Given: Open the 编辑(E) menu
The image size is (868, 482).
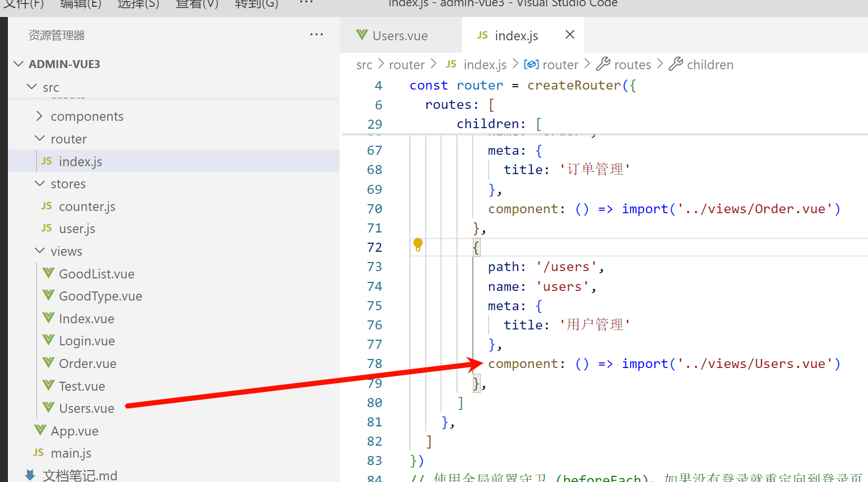Looking at the screenshot, I should [x=81, y=4].
